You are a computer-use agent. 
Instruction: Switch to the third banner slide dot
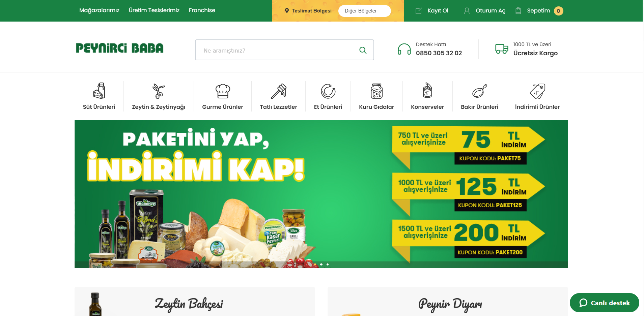click(328, 264)
